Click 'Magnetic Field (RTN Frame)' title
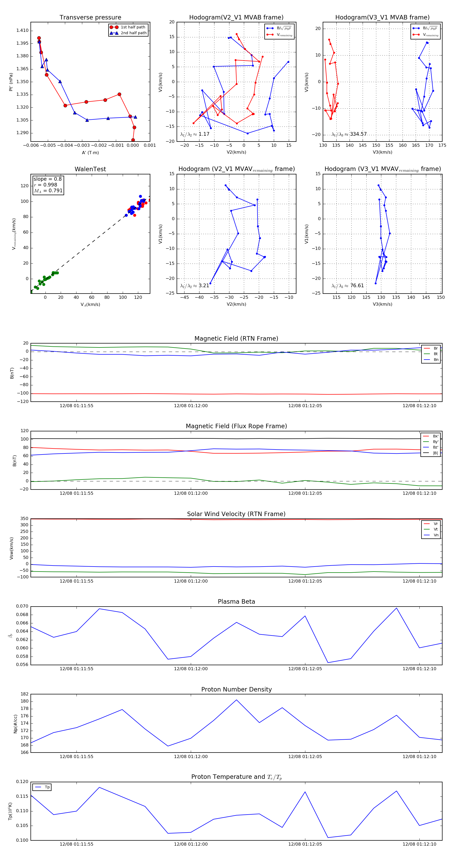Screen dimensions: 473x868 (236, 339)
